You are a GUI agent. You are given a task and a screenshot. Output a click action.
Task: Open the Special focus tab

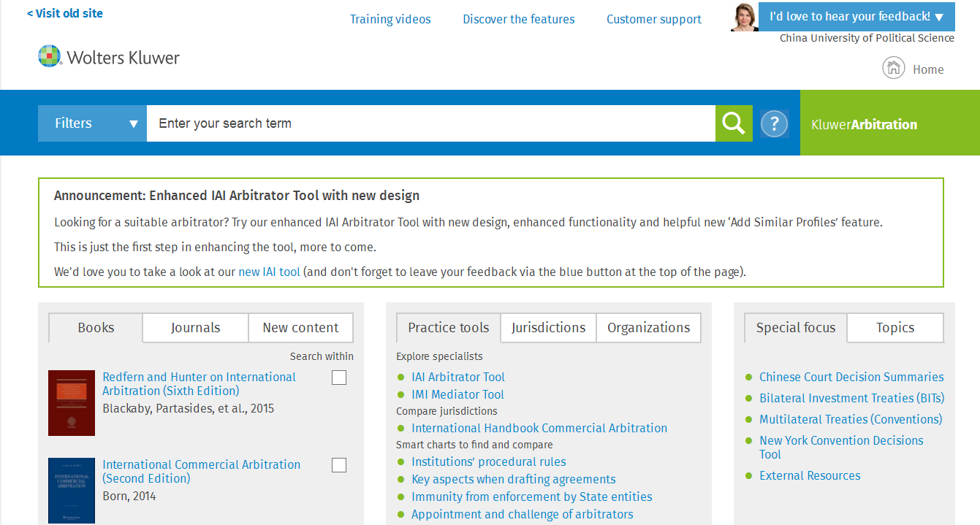coord(796,328)
